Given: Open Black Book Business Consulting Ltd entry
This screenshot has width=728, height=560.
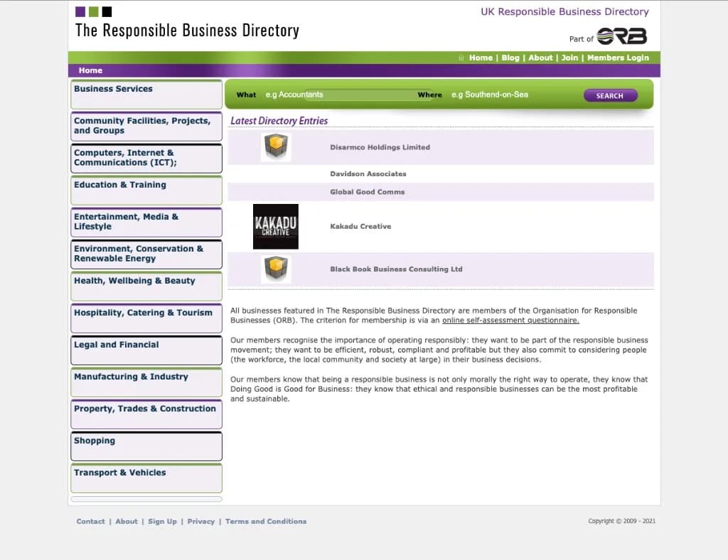Looking at the screenshot, I should pyautogui.click(x=396, y=269).
